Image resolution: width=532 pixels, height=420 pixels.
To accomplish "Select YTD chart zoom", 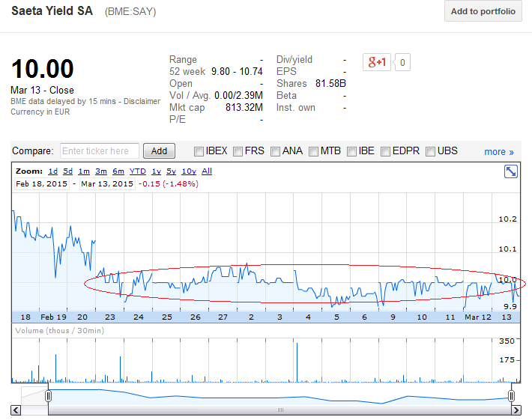I will point(137,171).
